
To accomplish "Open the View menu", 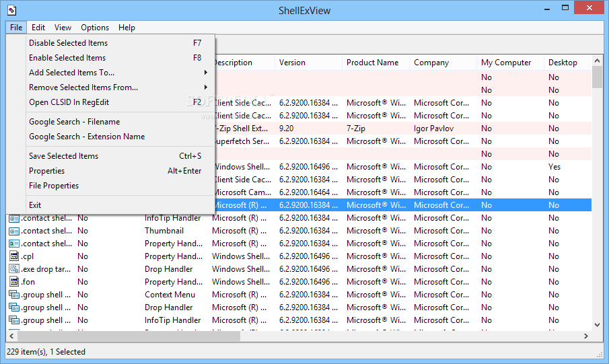I will pyautogui.click(x=63, y=28).
